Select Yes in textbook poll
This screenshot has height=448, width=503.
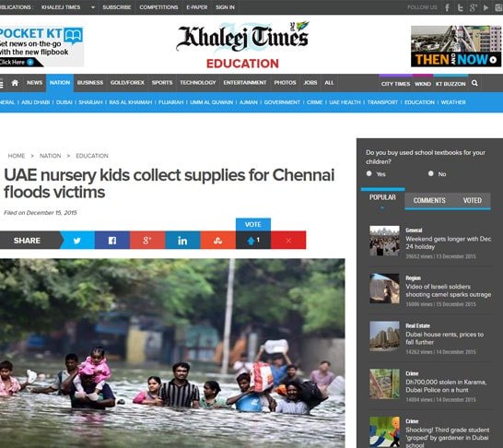click(369, 173)
